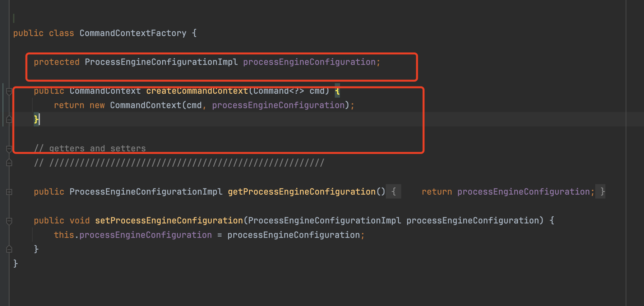Click the highlighted opening brace after 'cmd)'

point(337,91)
